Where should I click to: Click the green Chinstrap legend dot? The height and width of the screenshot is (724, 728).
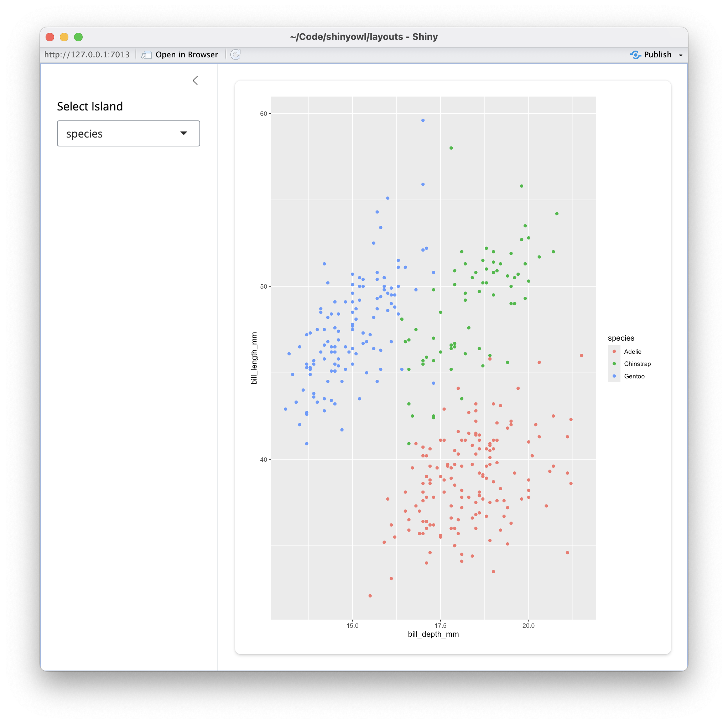click(x=615, y=364)
